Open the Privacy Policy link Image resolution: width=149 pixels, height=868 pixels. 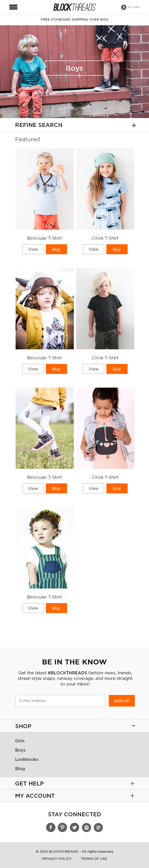pyautogui.click(x=57, y=858)
